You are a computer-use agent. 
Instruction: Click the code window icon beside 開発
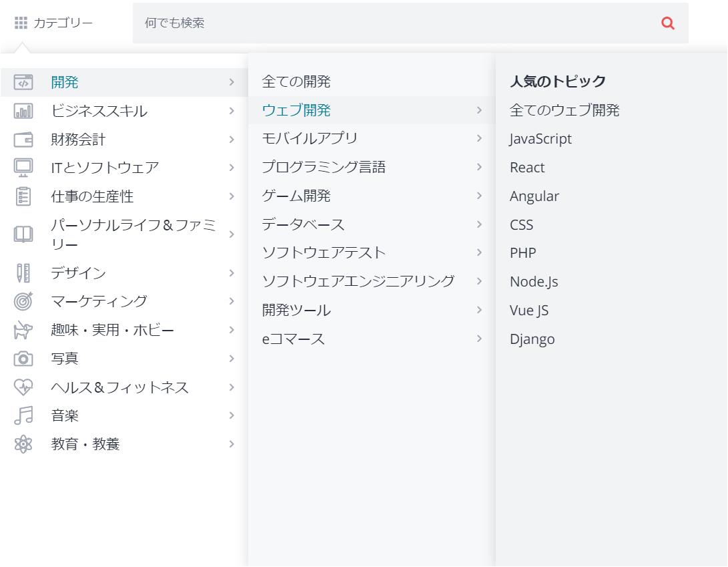[x=23, y=81]
